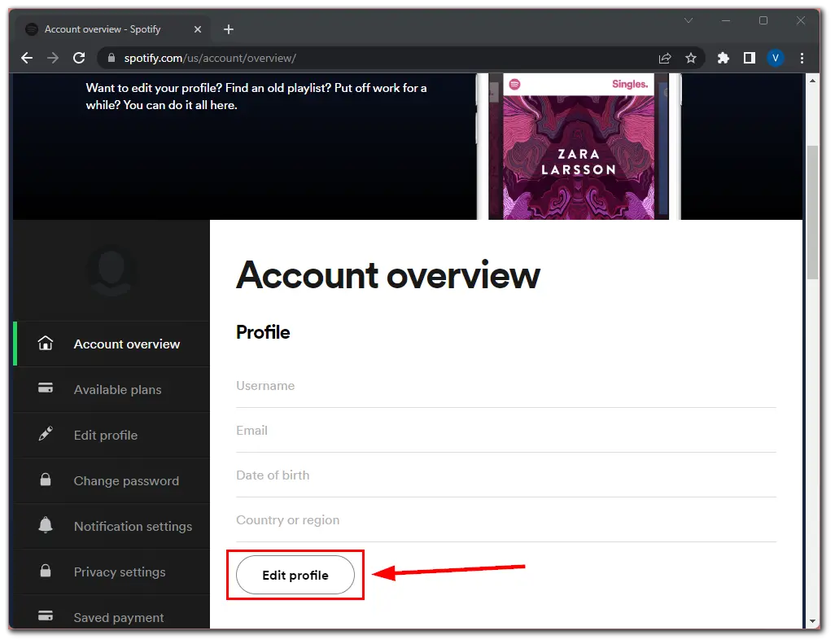Open Change password in the sidebar
835x644 pixels.
tap(111, 480)
